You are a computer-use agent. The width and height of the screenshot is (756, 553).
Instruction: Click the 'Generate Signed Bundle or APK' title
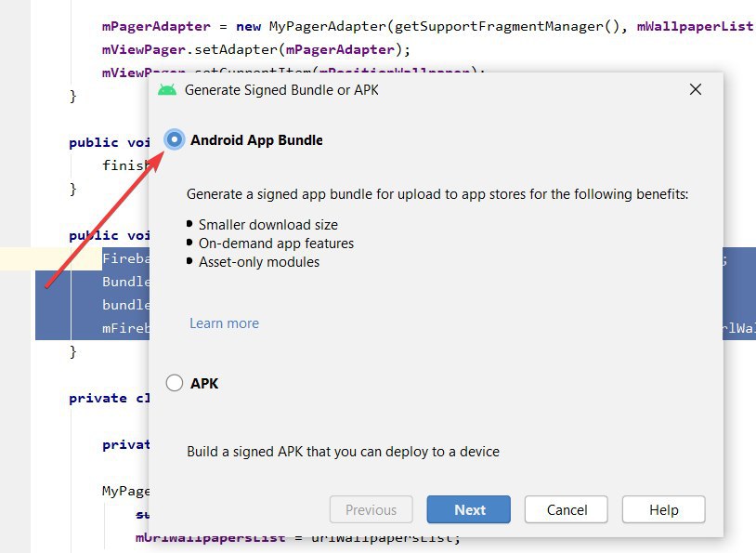point(281,90)
